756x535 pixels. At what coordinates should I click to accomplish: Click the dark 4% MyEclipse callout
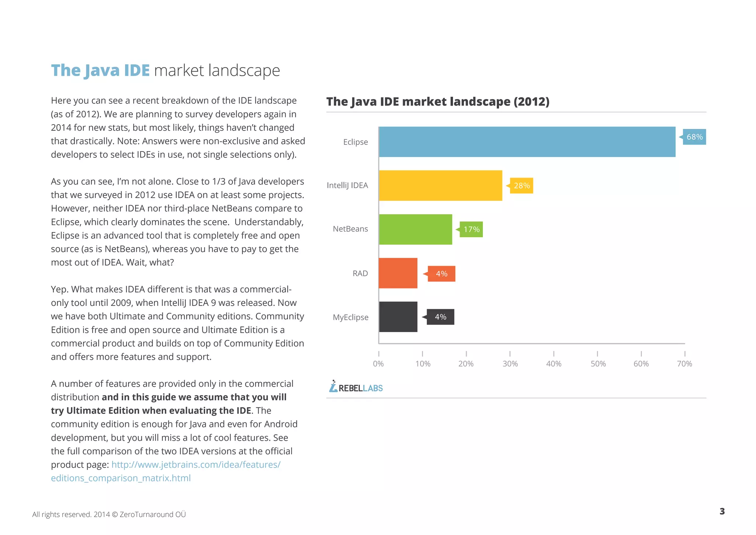point(440,317)
